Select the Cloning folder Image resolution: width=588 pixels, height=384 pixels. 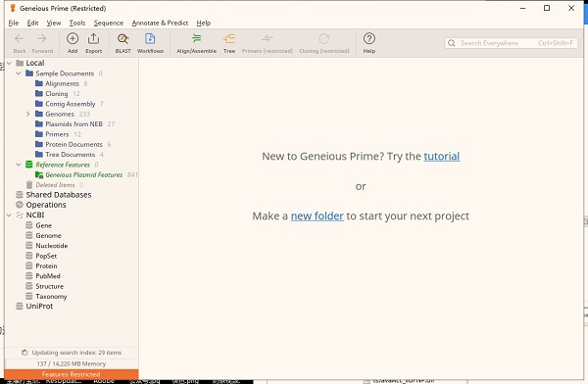[x=57, y=94]
